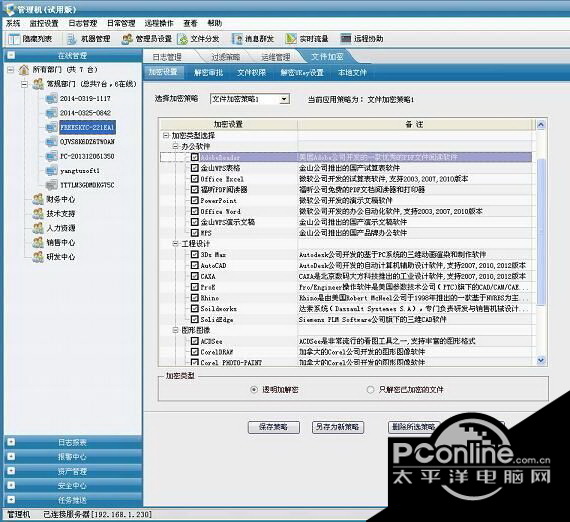Toggle the PowerPoint checkbox
The image size is (570, 522).
195,200
